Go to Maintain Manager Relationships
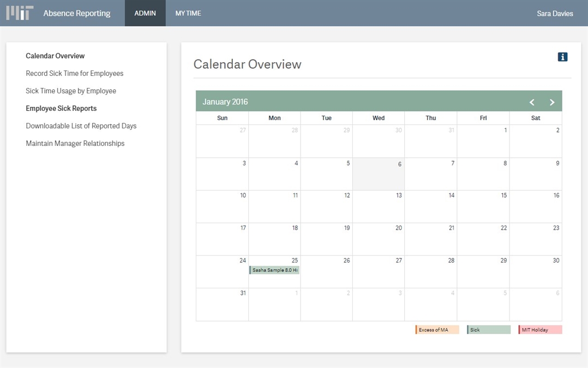This screenshot has height=368, width=588. click(x=75, y=143)
